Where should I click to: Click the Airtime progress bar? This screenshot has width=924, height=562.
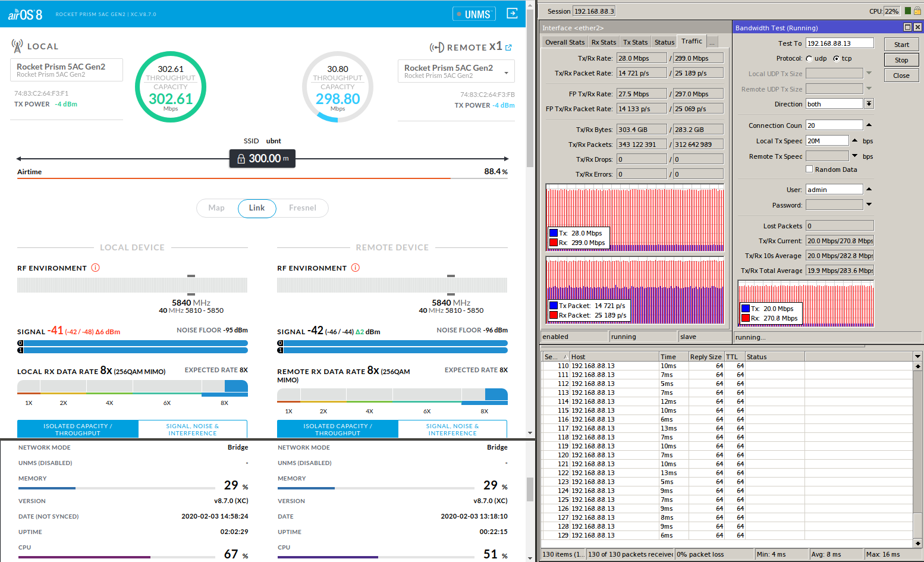262,178
